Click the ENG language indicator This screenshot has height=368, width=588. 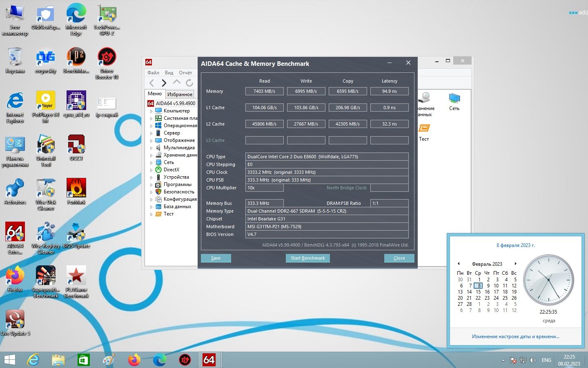click(546, 360)
